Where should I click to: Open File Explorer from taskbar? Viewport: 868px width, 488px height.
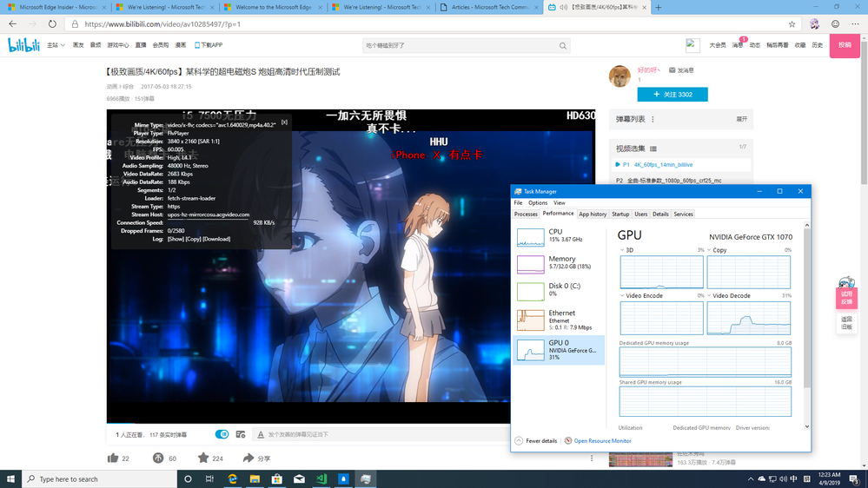255,479
